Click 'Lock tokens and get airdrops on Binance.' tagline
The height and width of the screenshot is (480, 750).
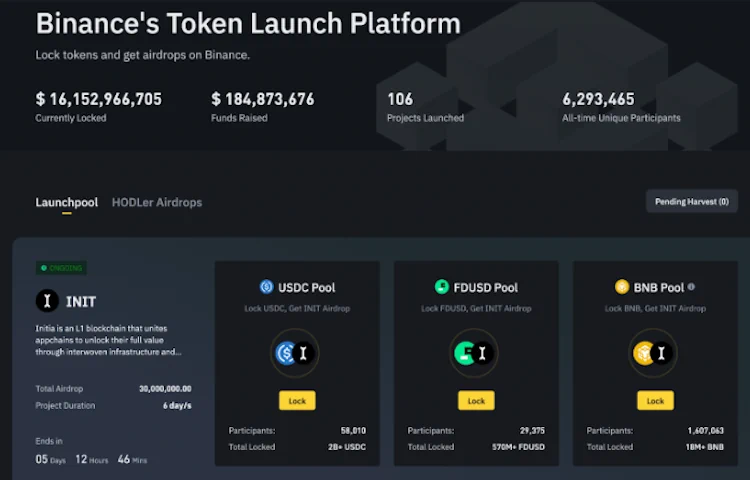pos(143,55)
